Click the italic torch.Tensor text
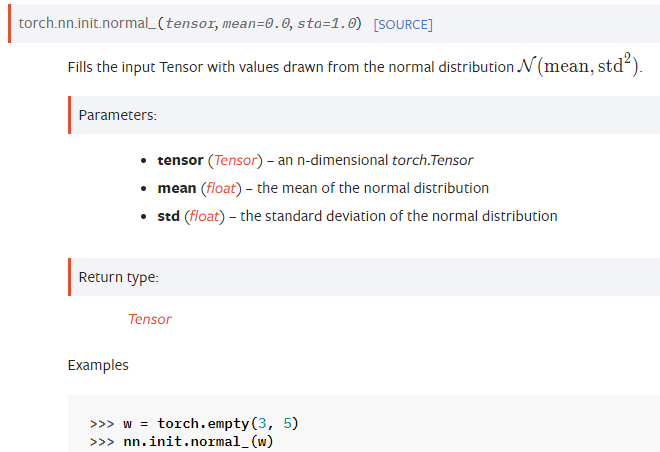 (x=433, y=160)
